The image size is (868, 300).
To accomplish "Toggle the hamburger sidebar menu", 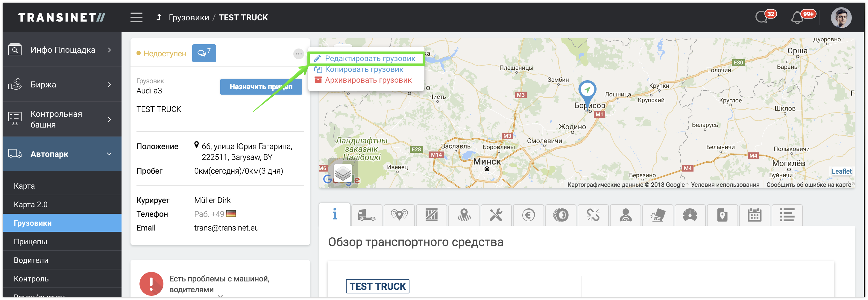I will click(x=136, y=18).
